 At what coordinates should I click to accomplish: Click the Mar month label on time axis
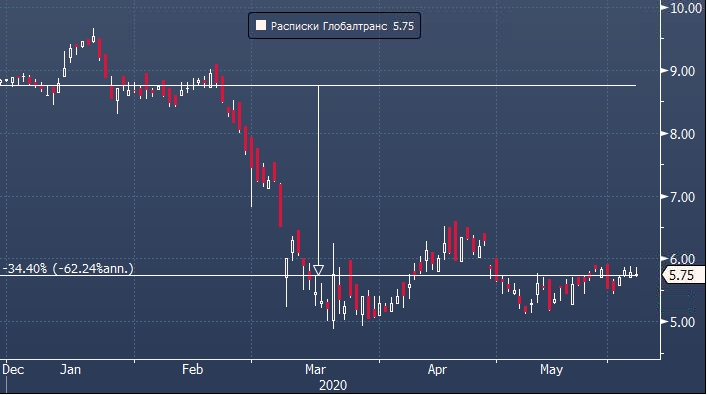[x=315, y=370]
